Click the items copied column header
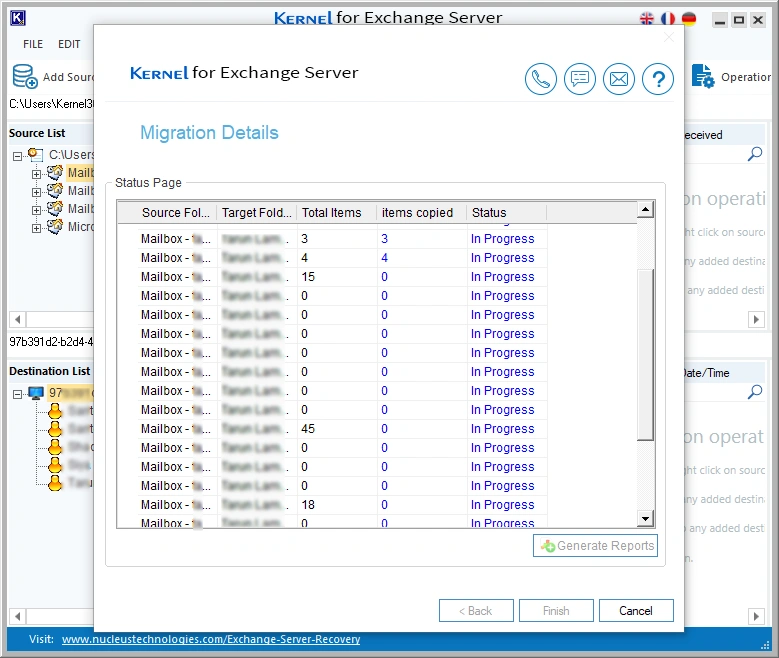 click(x=422, y=213)
